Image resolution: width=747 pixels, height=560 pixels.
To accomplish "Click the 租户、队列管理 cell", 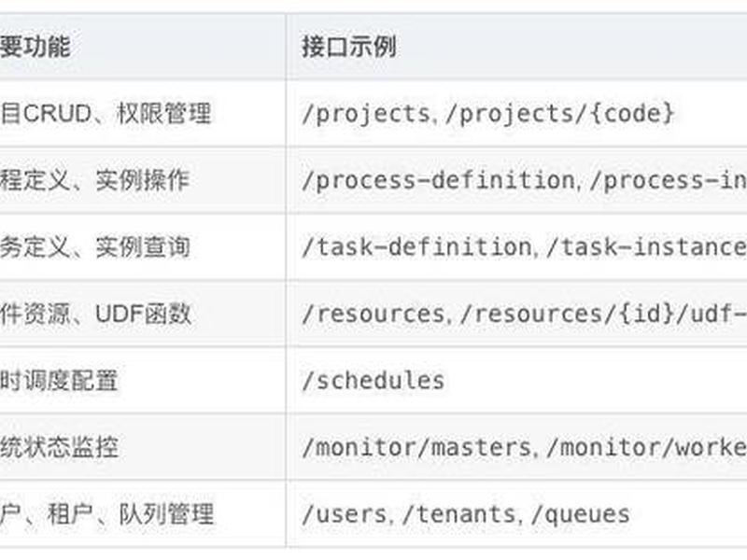I will [x=106, y=514].
